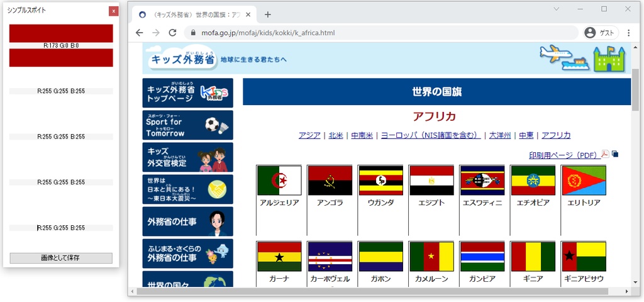Reload the page with refresh icon

point(172,33)
